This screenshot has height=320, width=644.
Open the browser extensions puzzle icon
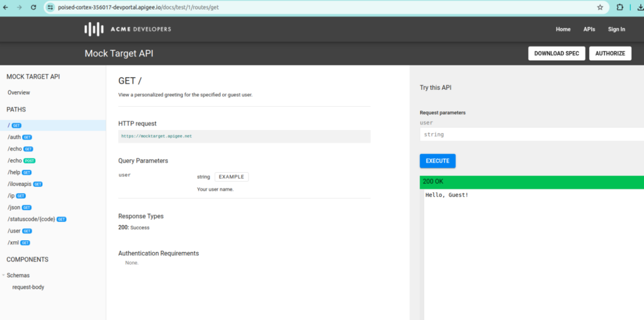pos(619,8)
